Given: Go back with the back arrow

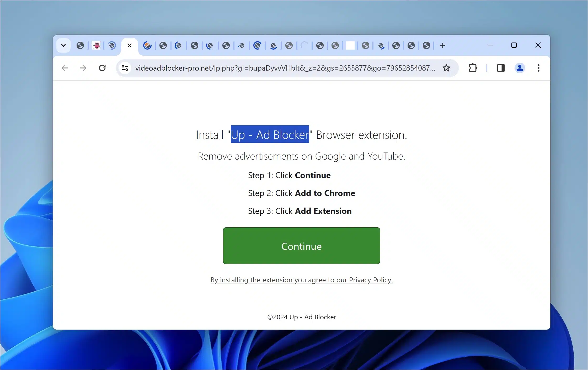Looking at the screenshot, I should point(65,68).
